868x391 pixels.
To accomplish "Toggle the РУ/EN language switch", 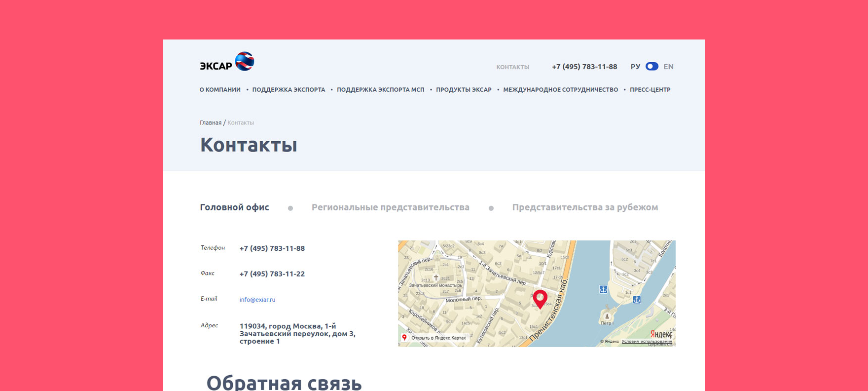I will point(651,66).
